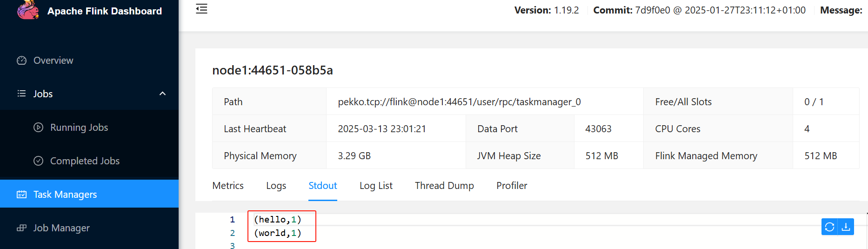Reload stdout with the refresh button

829,227
